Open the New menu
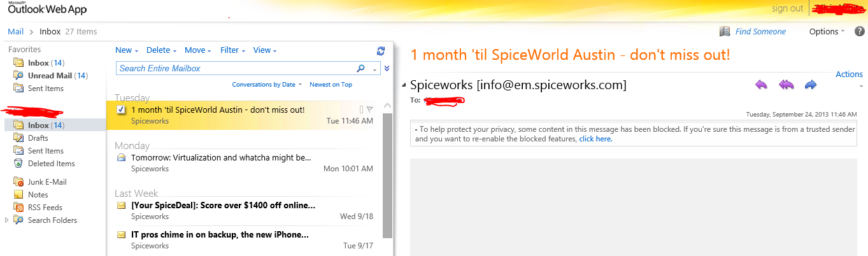 tap(126, 50)
